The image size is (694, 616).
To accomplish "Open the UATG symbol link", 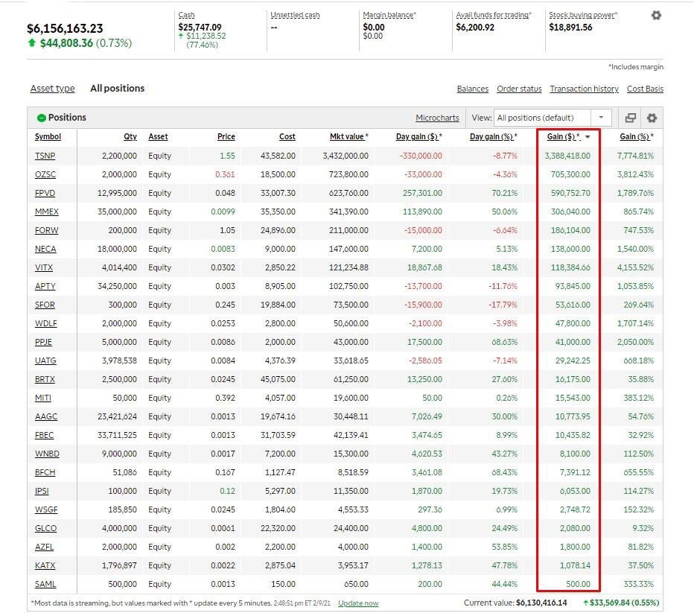I will click(x=45, y=361).
